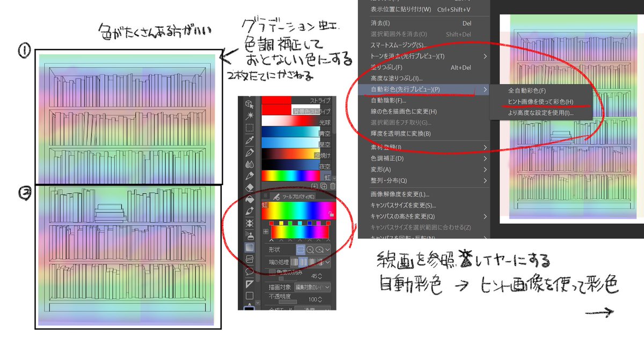Click the duplicate sub tool icon
644x362 pixels.
[x=324, y=186]
